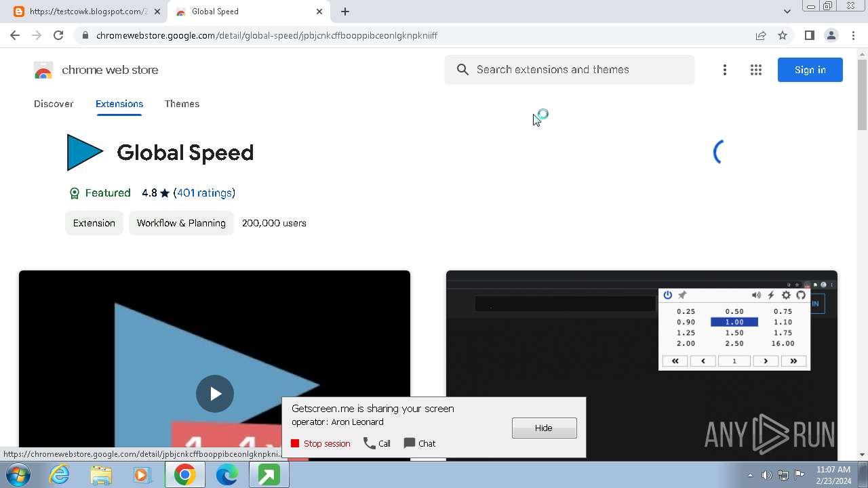
Task: Hide the Getscreen.me sharing notice
Action: tap(545, 428)
